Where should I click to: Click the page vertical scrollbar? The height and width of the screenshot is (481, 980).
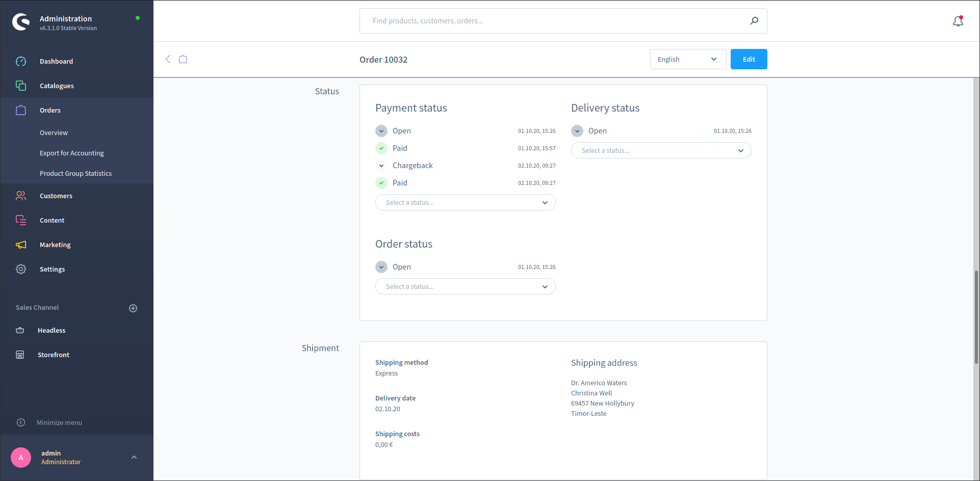pyautogui.click(x=976, y=317)
